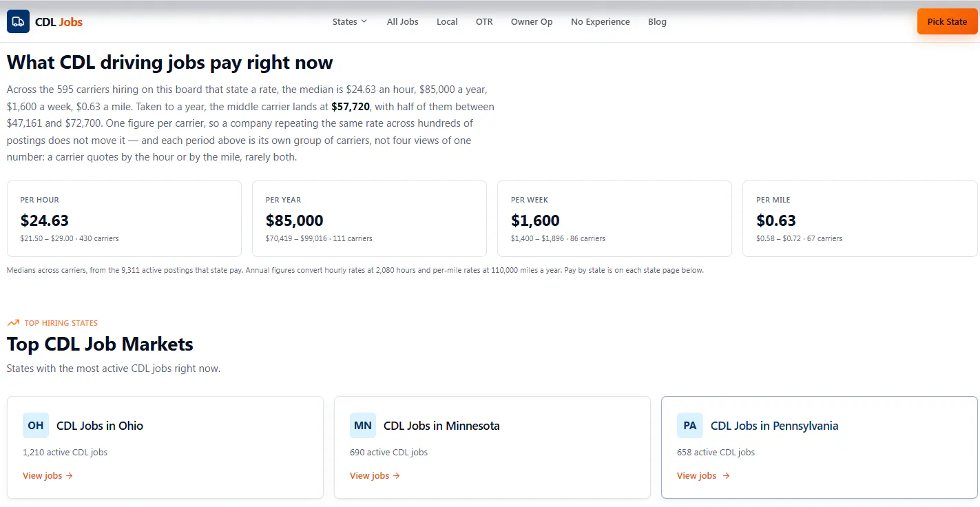Click the CDL Jobs truck logo icon
The width and height of the screenshot is (980, 507).
click(x=18, y=21)
